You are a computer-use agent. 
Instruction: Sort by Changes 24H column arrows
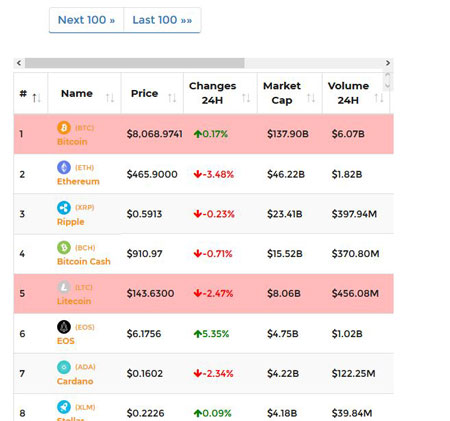click(x=246, y=98)
